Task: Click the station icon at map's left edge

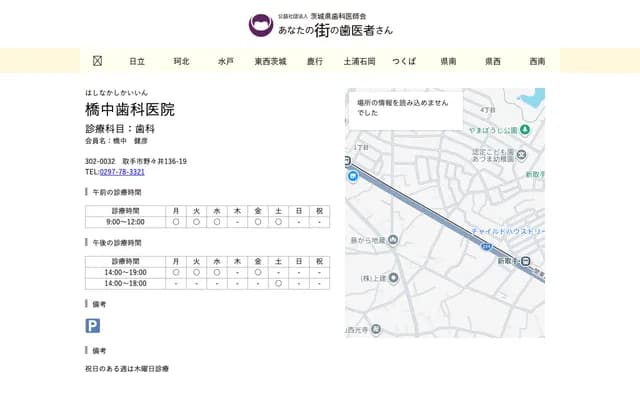Action: click(347, 161)
